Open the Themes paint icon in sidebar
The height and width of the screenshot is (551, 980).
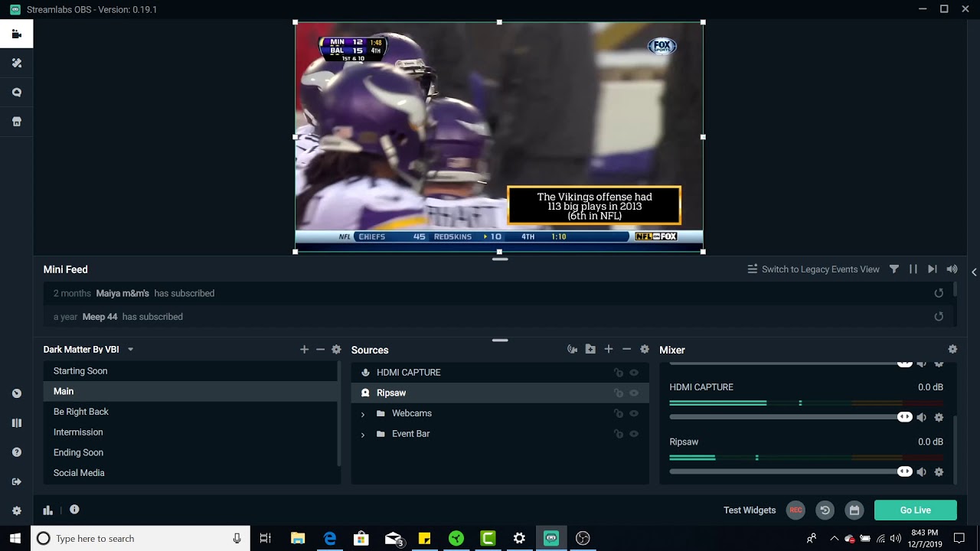click(x=17, y=64)
